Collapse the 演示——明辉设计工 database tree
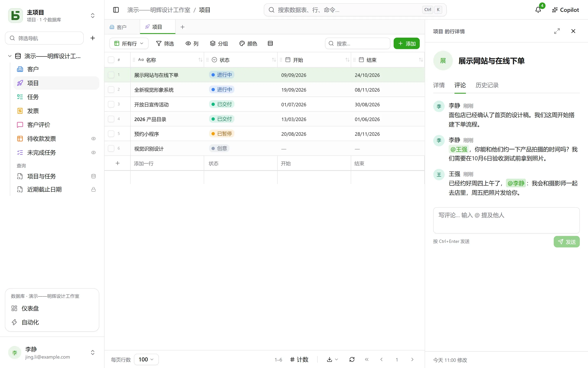This screenshot has width=588, height=368. pos(10,56)
